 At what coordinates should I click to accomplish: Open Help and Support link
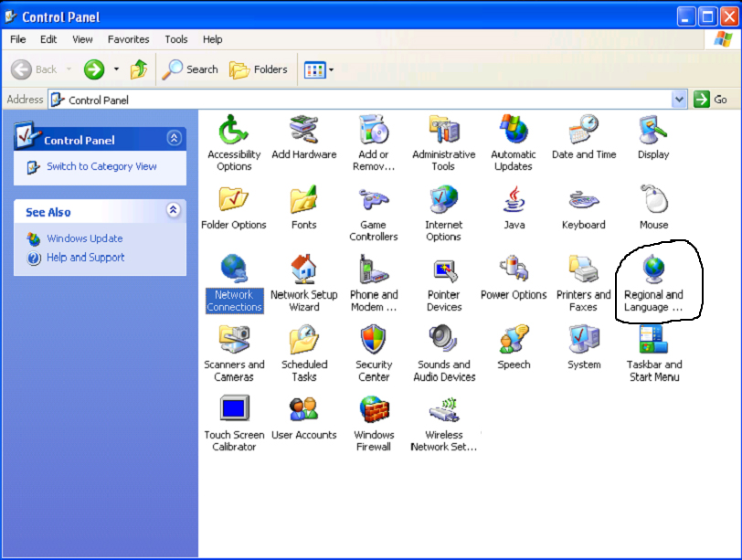point(86,258)
